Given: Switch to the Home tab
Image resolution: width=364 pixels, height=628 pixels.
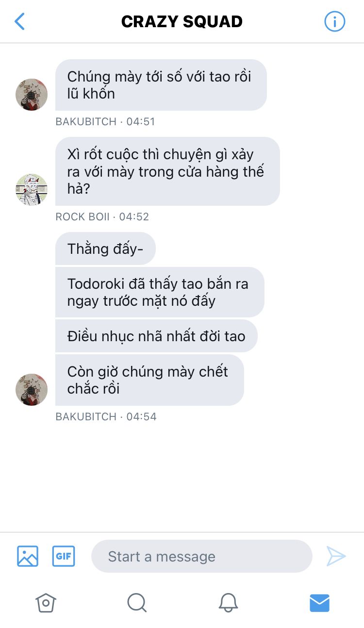Looking at the screenshot, I should tap(46, 603).
